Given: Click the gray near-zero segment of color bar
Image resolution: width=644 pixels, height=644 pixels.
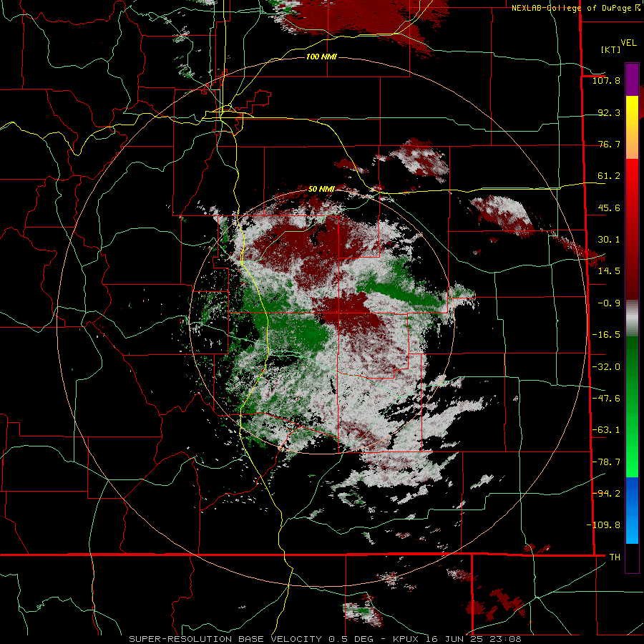Looking at the screenshot, I should point(632,318).
